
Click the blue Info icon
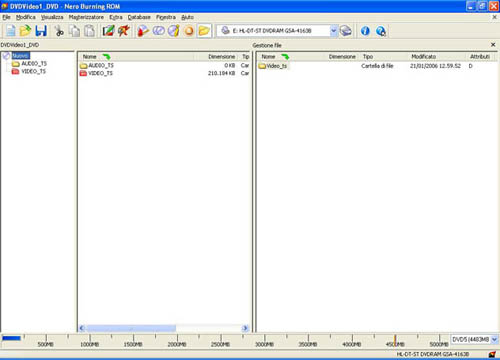pyautogui.click(x=365, y=31)
